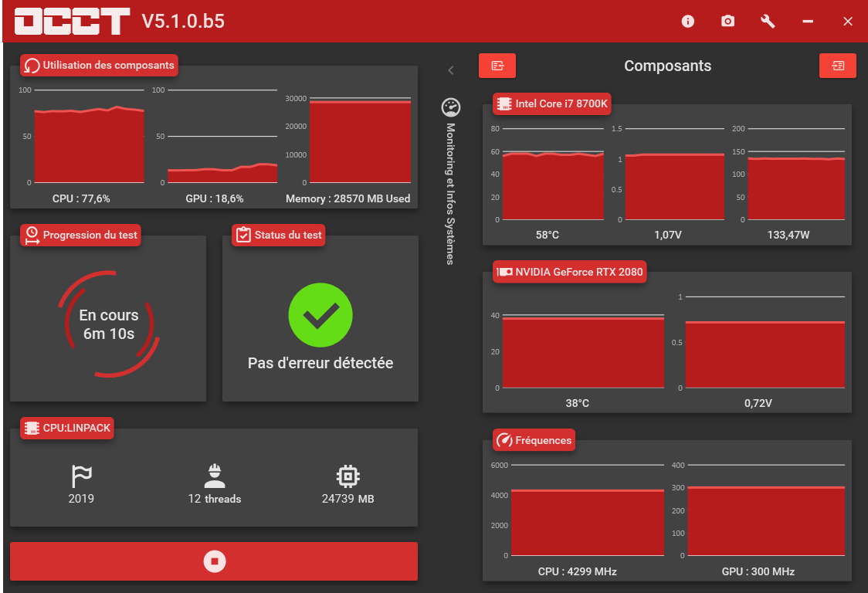The image size is (868, 593).
Task: Click the CPU:LINPACK label
Action: coord(67,428)
